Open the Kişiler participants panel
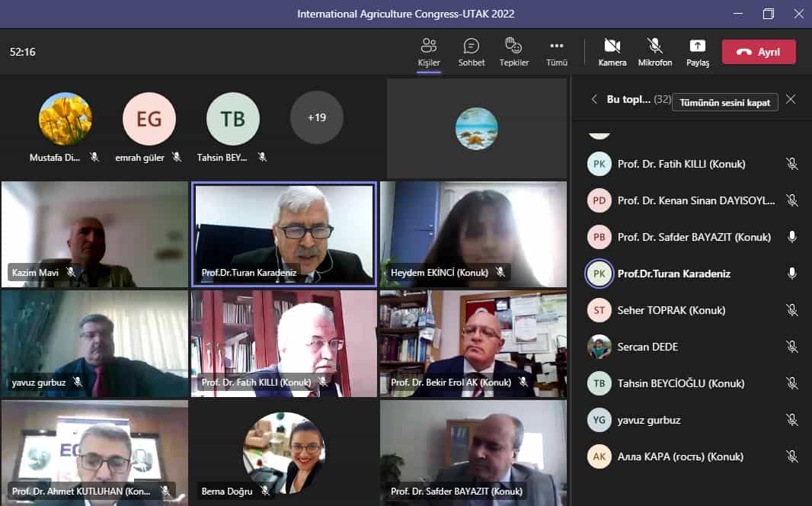The width and height of the screenshot is (812, 506). (429, 52)
